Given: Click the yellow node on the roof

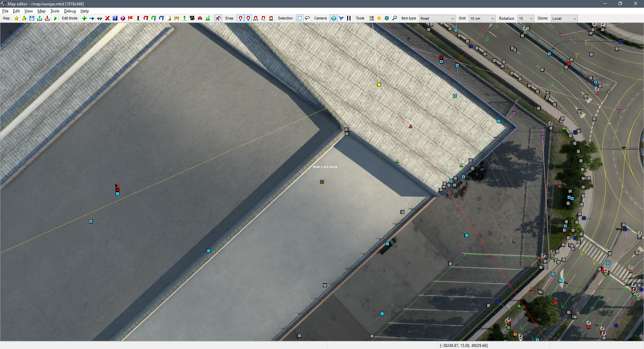Looking at the screenshot, I should pyautogui.click(x=379, y=85).
